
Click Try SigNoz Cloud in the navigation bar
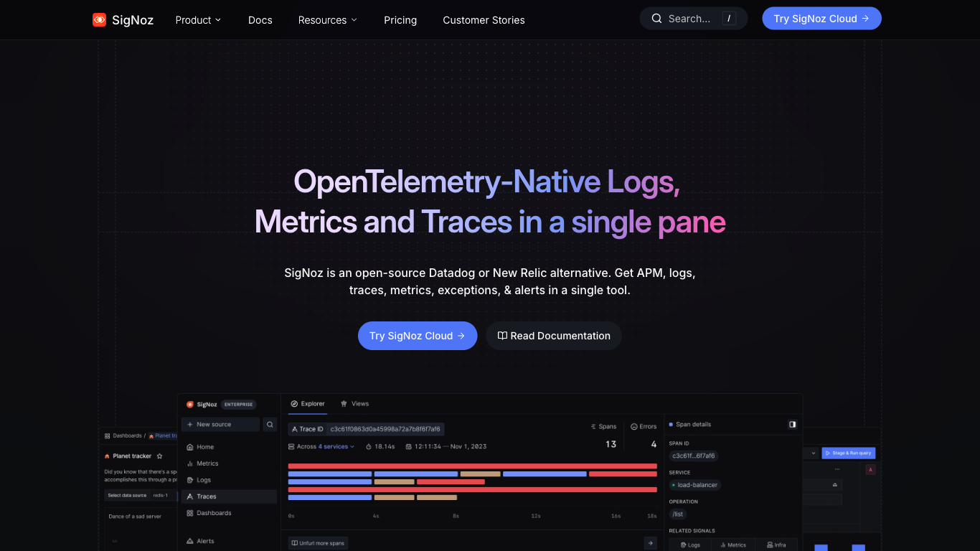[x=821, y=19]
